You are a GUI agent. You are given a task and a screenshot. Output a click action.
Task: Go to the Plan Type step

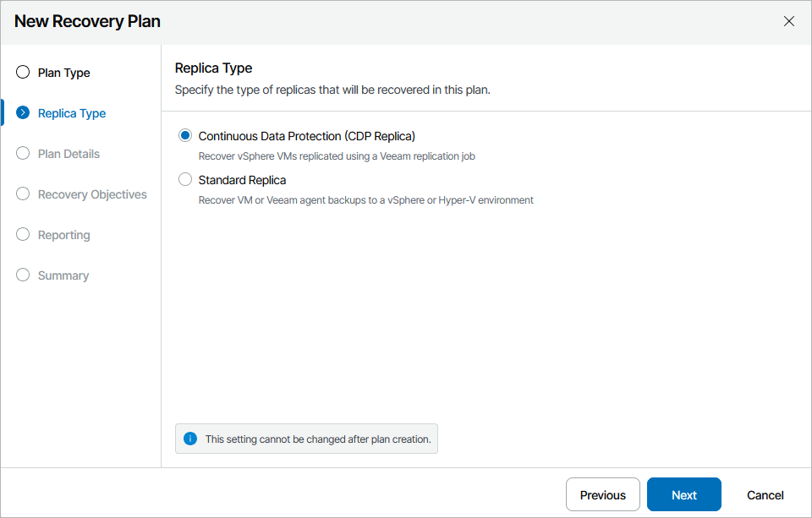pos(64,73)
